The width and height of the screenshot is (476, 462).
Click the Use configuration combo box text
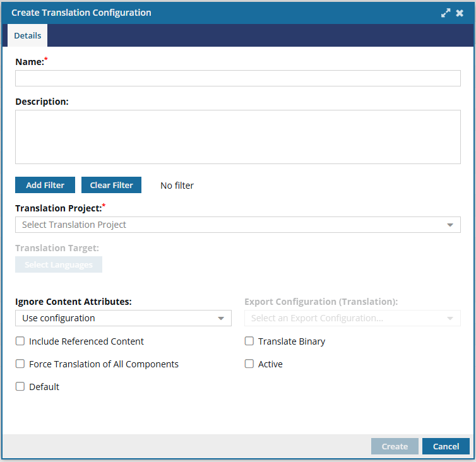59,318
